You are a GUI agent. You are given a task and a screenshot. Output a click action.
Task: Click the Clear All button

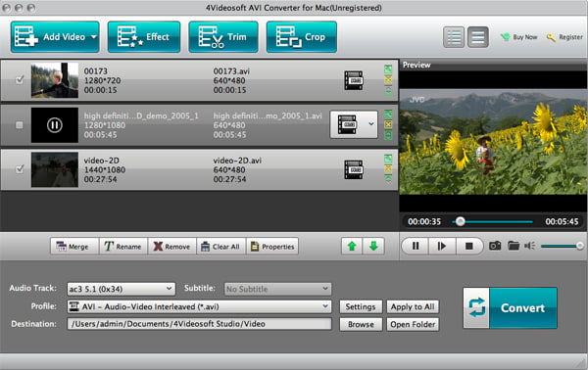(x=220, y=247)
